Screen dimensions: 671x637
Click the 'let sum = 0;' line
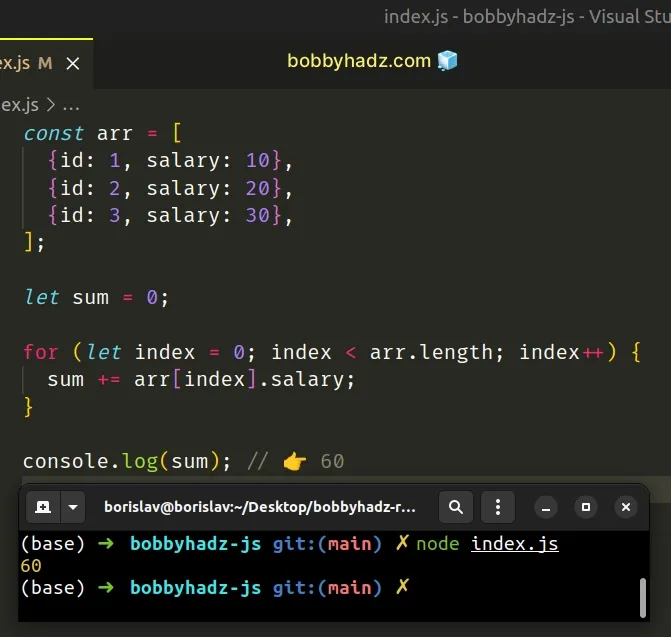click(97, 297)
